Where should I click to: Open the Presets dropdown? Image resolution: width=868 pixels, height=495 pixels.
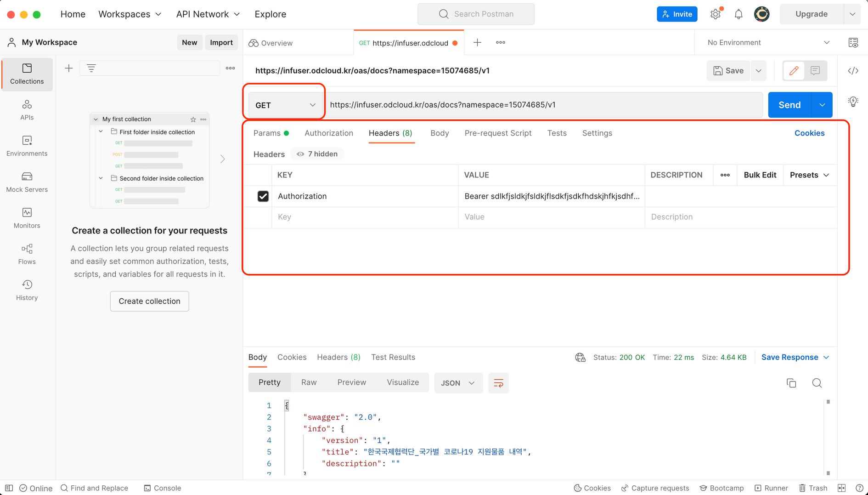tap(810, 175)
